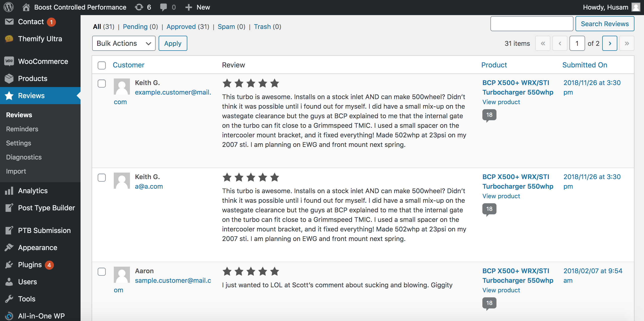Open WooCommerce from the sidebar icon
644x321 pixels.
[9, 61]
